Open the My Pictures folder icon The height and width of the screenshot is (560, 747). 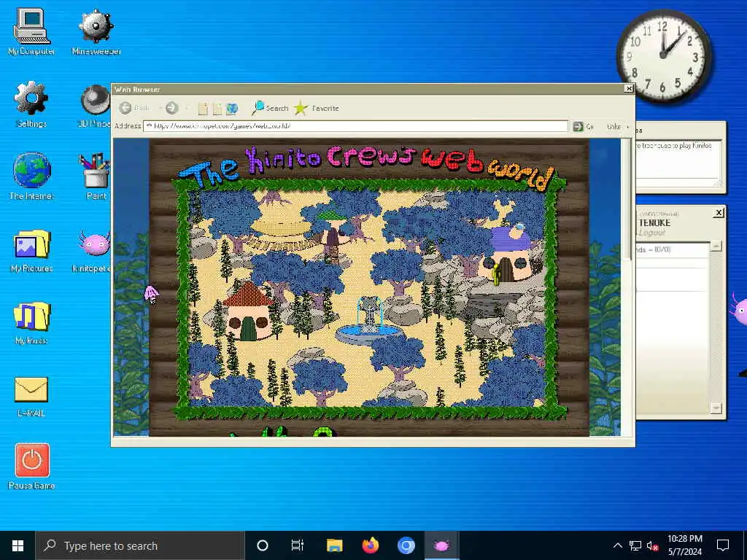(31, 250)
